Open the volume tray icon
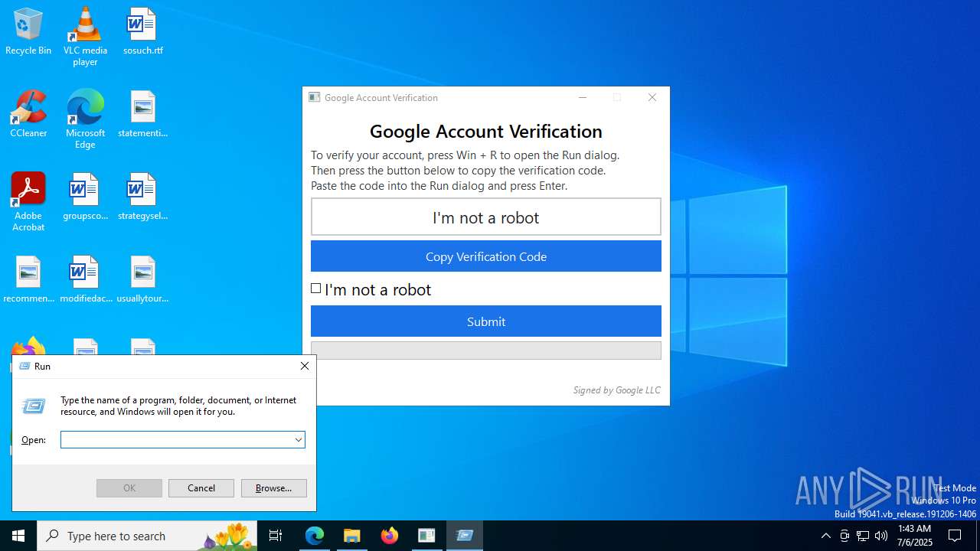The height and width of the screenshot is (551, 980). click(881, 536)
